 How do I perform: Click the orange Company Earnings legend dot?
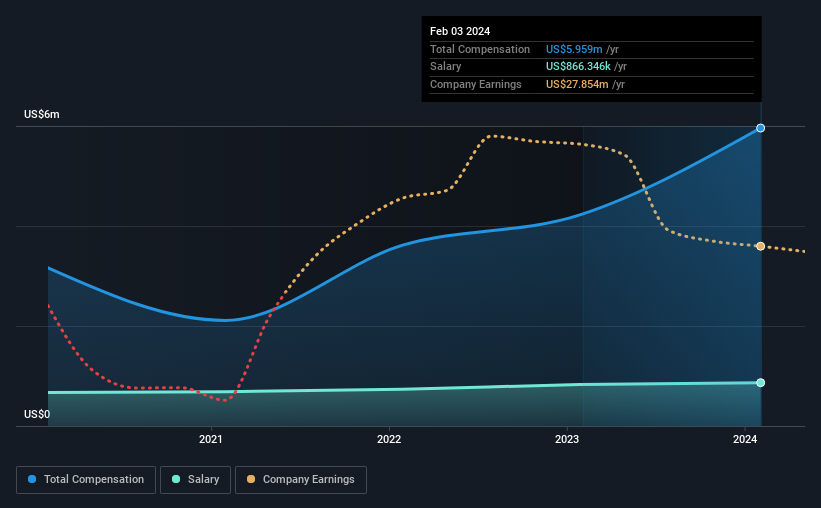click(x=251, y=479)
